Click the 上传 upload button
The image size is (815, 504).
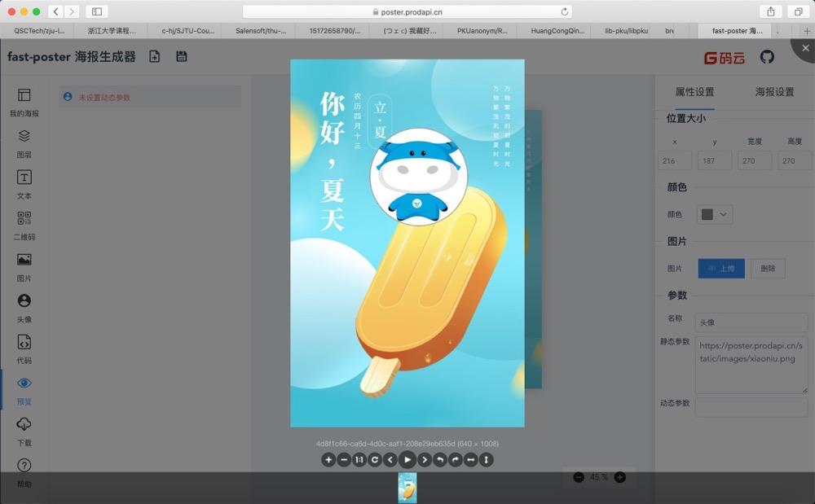(x=720, y=268)
